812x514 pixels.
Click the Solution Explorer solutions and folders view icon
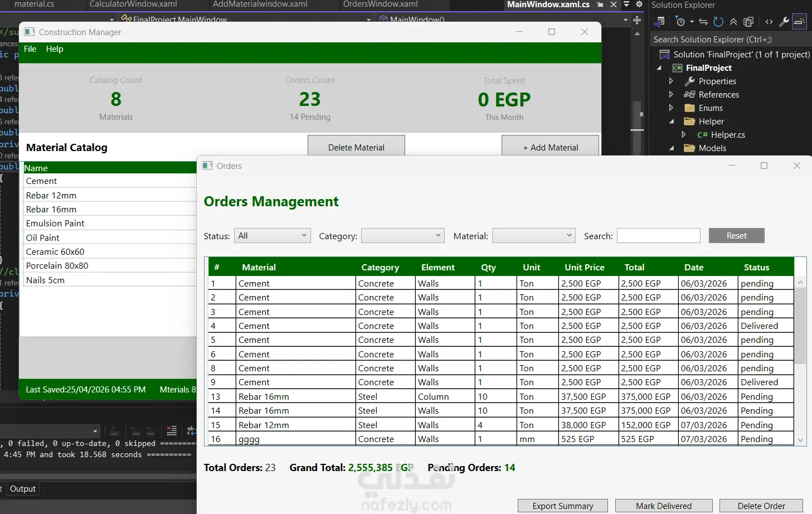coord(659,22)
